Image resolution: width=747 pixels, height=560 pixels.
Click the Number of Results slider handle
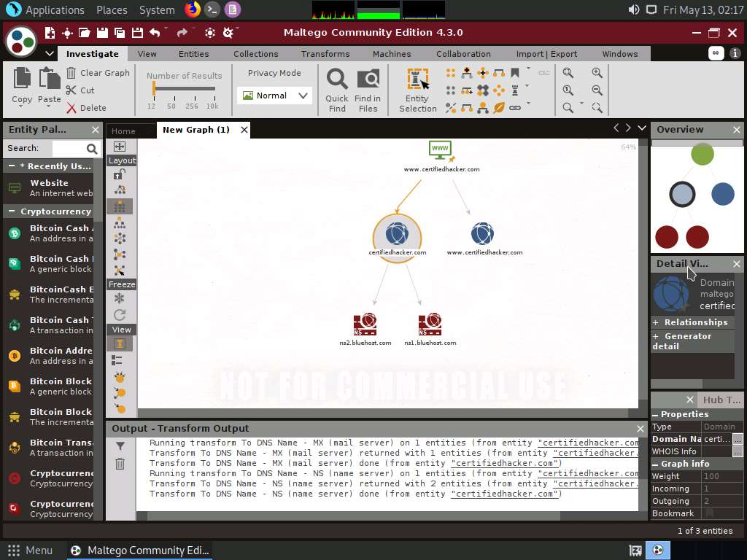pyautogui.click(x=154, y=88)
